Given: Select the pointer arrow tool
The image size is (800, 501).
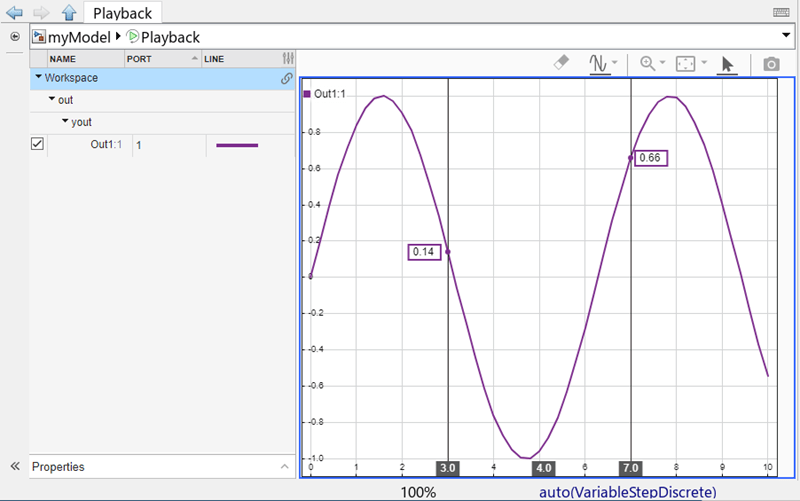Looking at the screenshot, I should [728, 65].
